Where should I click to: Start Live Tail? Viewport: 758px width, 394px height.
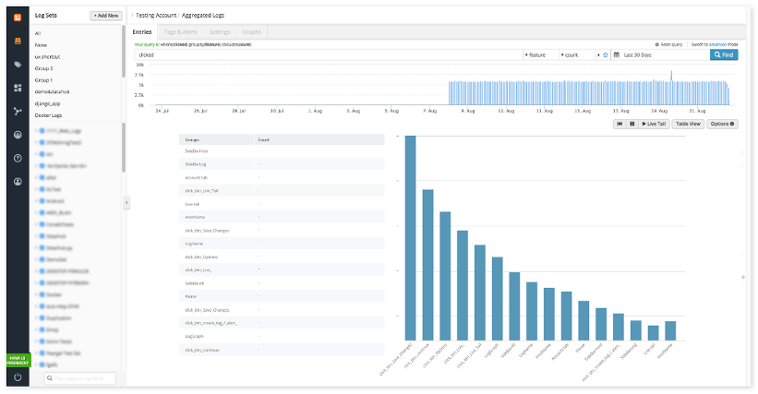point(654,124)
